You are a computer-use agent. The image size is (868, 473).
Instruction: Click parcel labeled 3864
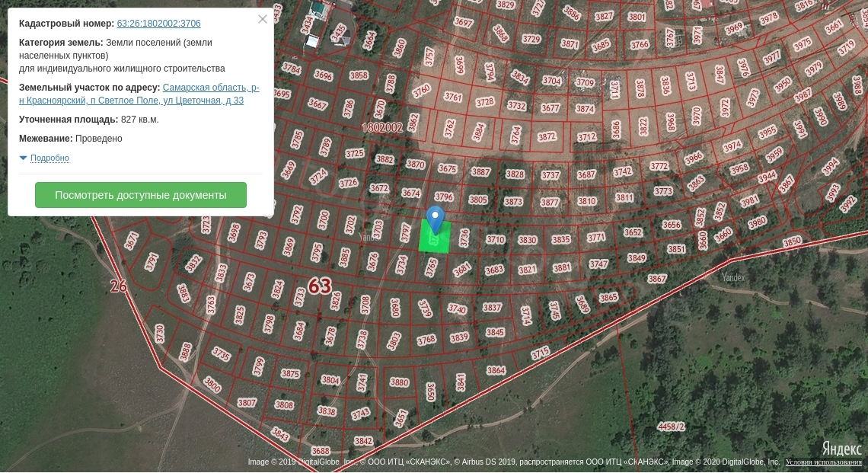[496, 371]
